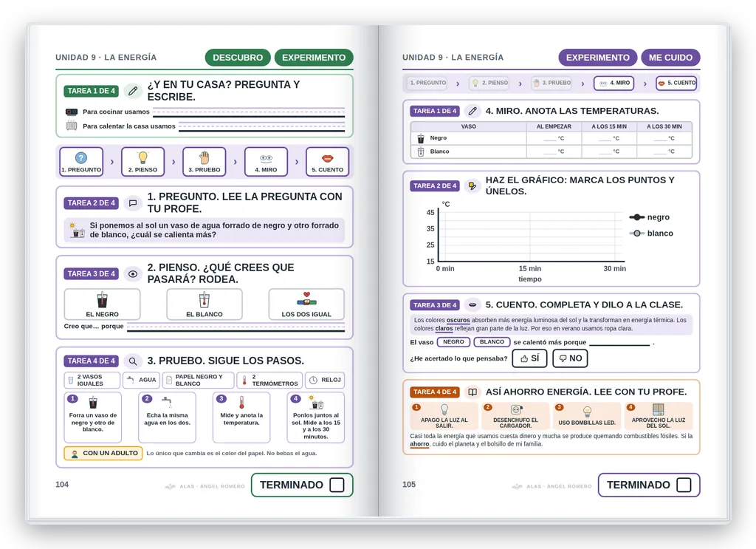
Task: Click the NO thumbs-down button
Action: click(x=570, y=358)
